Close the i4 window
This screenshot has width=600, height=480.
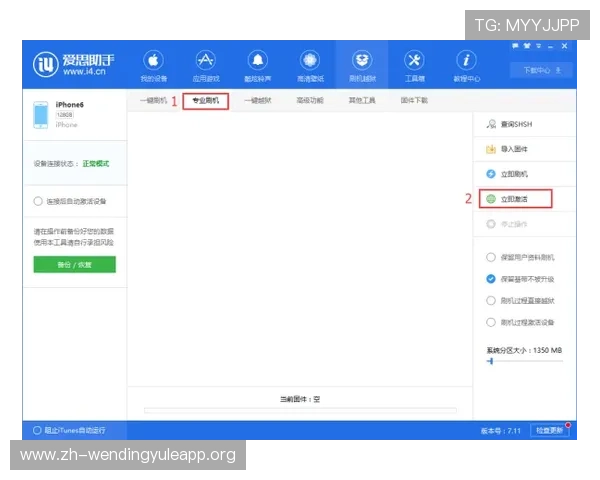click(x=564, y=46)
